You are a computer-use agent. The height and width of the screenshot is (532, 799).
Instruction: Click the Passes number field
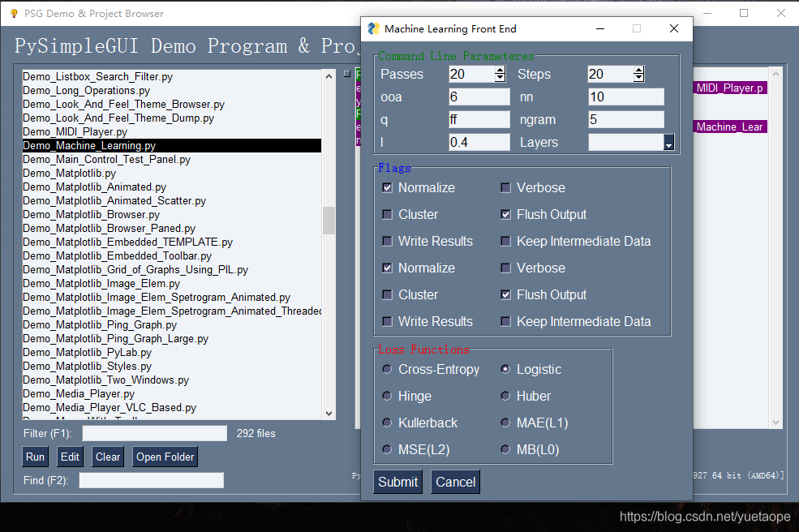472,74
